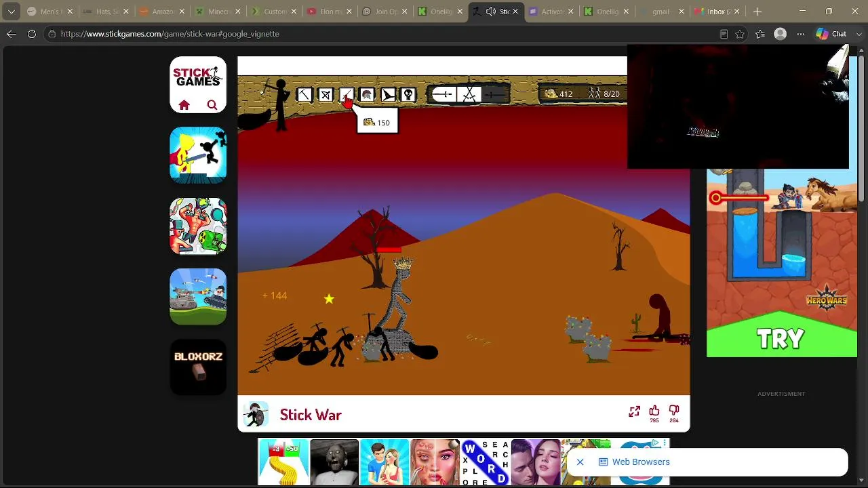Open Copilot Chat
The image size is (868, 488).
pos(831,34)
